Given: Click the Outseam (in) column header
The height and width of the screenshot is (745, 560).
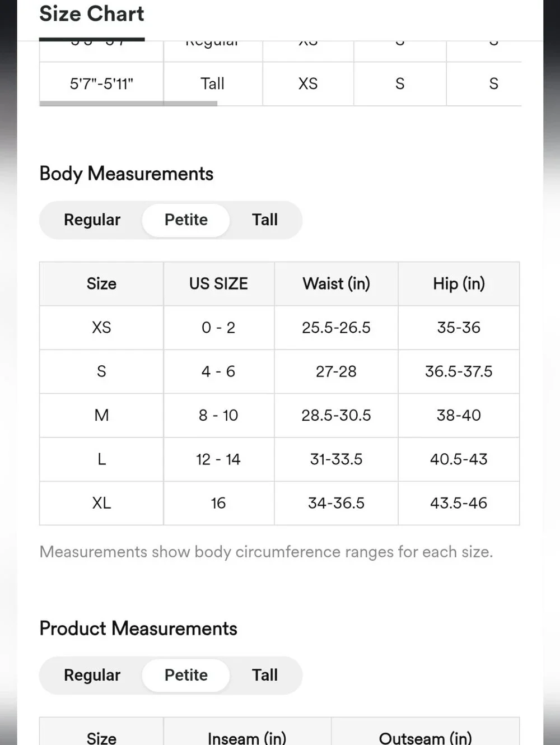Looking at the screenshot, I should [x=426, y=738].
